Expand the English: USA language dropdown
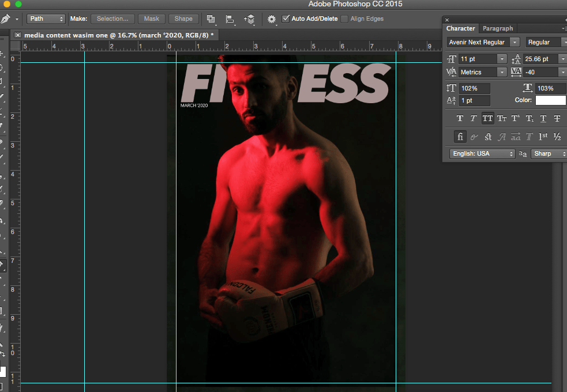The height and width of the screenshot is (392, 567). (482, 154)
